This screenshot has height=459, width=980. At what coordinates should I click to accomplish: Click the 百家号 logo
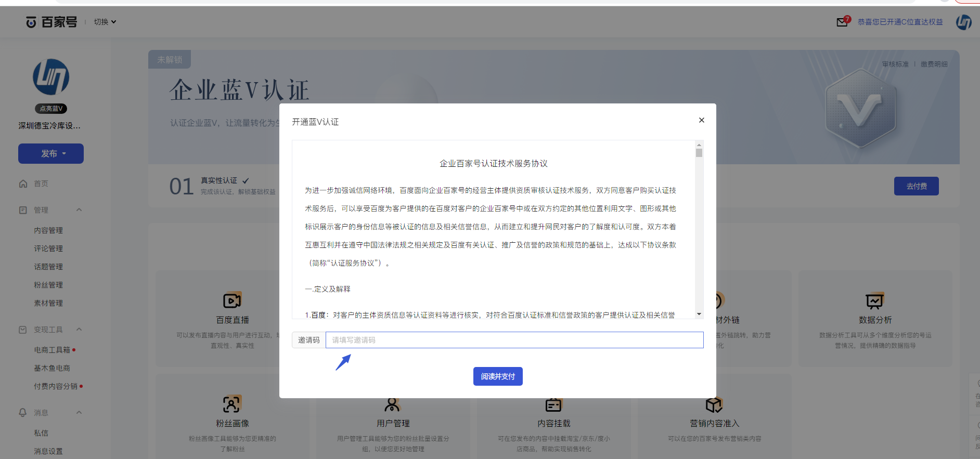coord(51,22)
